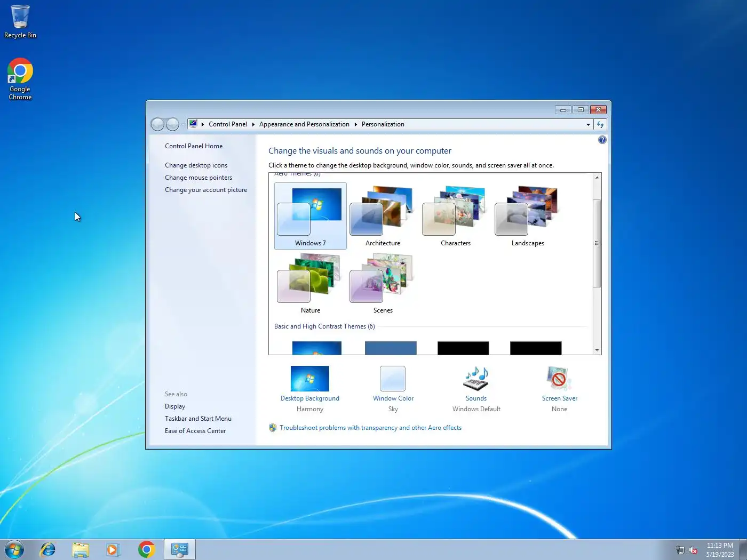The height and width of the screenshot is (560, 747).
Task: Open Windows Explorer from taskbar
Action: 81,549
